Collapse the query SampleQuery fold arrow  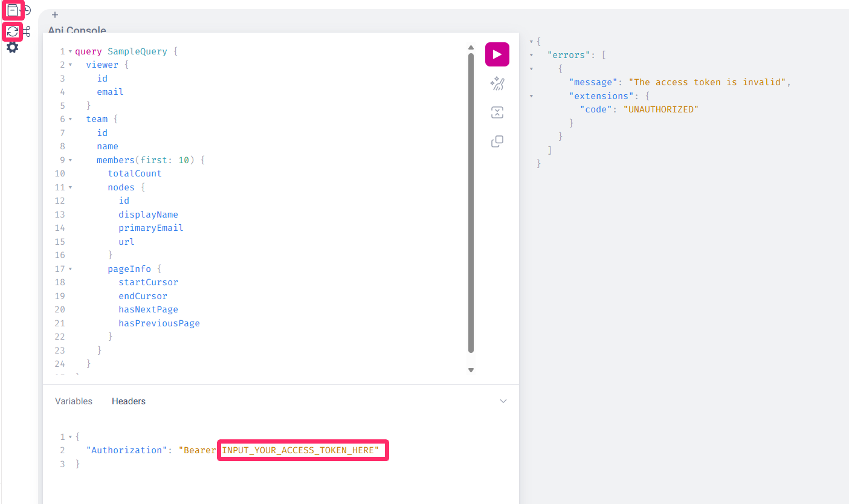pos(70,51)
